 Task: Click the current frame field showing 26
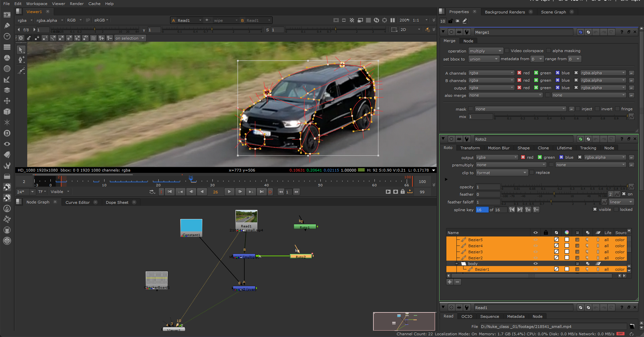[x=215, y=192]
